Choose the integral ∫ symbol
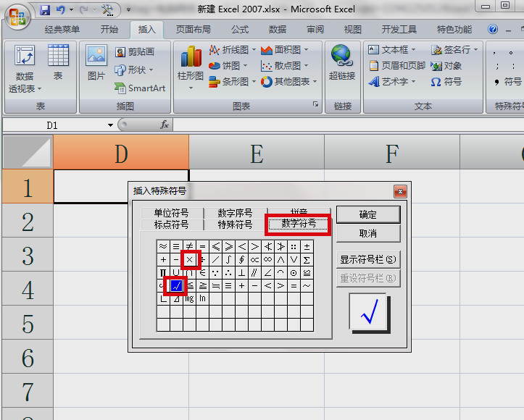 tap(228, 259)
